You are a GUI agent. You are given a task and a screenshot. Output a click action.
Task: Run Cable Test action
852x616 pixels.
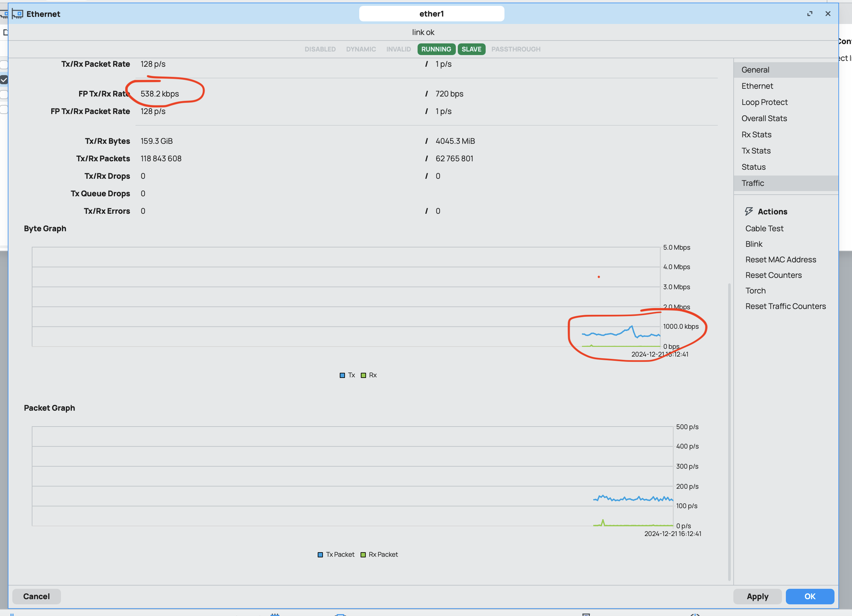(x=764, y=228)
